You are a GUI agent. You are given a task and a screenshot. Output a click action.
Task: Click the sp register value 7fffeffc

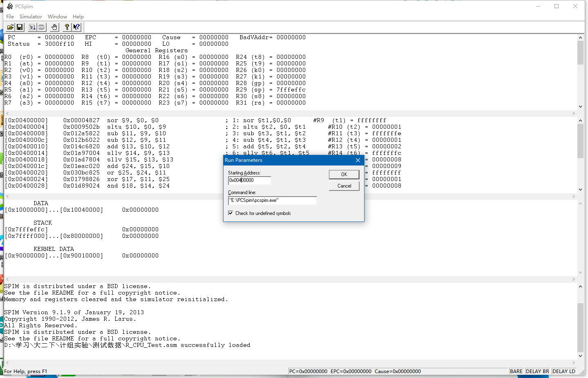pos(291,90)
